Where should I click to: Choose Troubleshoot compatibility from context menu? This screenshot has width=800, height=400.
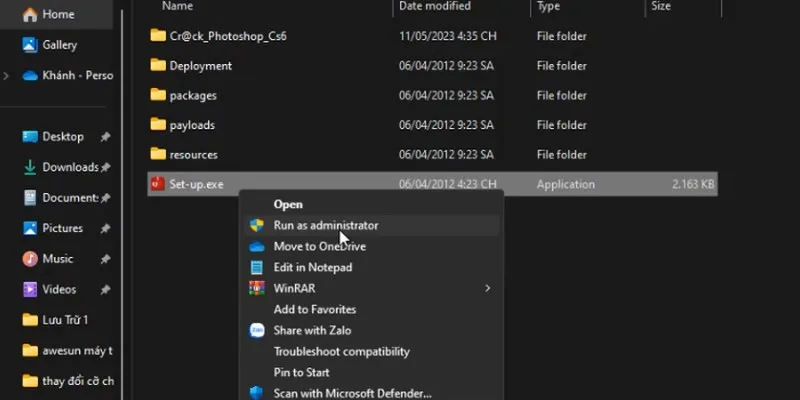click(x=341, y=352)
